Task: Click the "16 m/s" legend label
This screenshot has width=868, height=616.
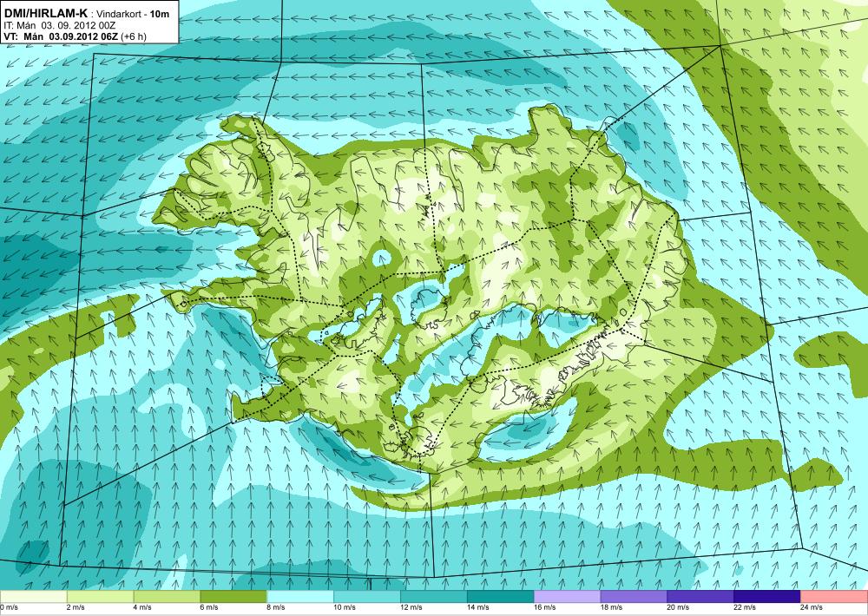Action: 545,607
